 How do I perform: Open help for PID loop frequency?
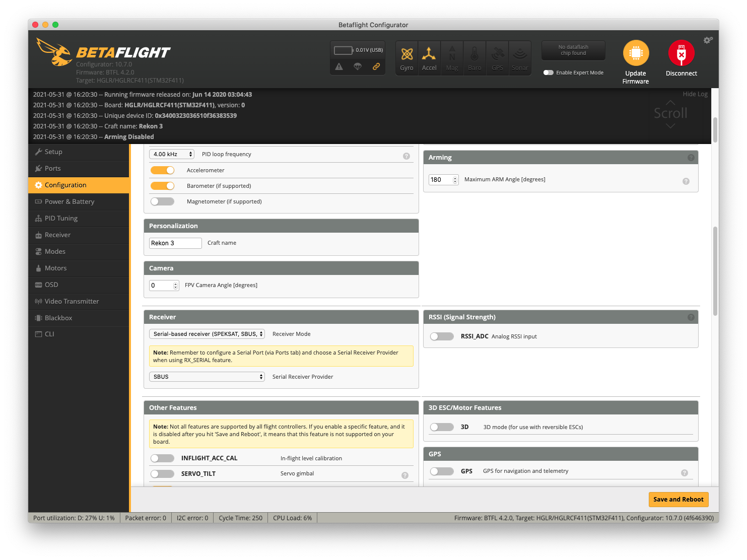pos(406,156)
